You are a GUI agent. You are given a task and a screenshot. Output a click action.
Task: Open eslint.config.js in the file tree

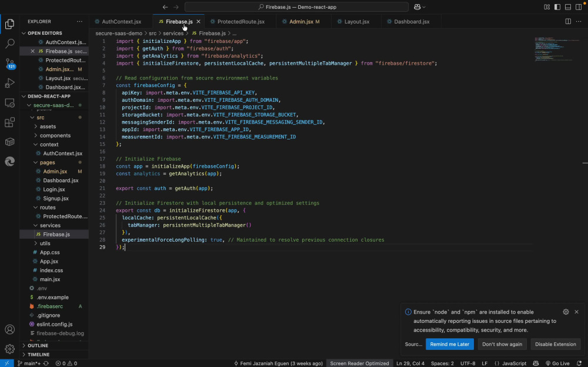[54, 324]
